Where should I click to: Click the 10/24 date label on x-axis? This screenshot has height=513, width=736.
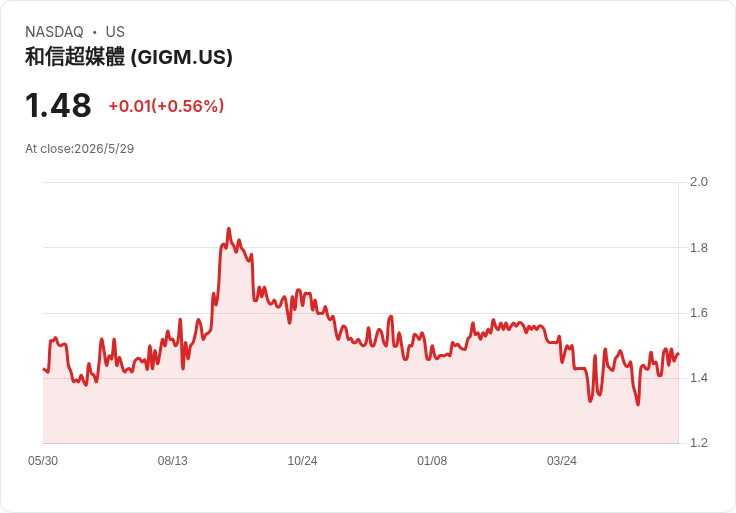(302, 461)
